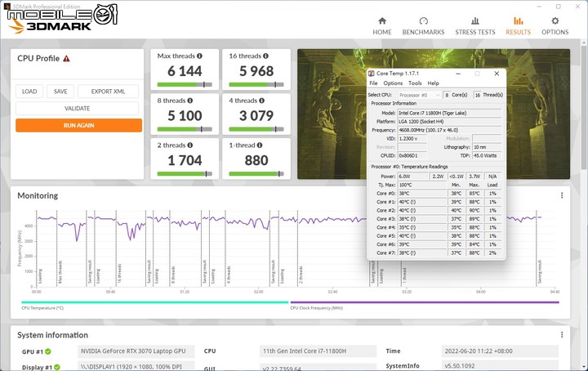
Task: Click the 1-thread score 880
Action: (x=256, y=160)
